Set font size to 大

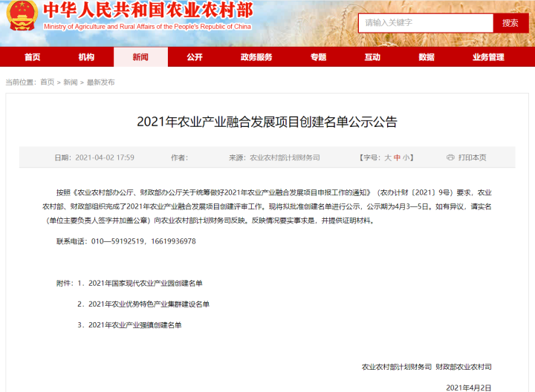pos(388,157)
